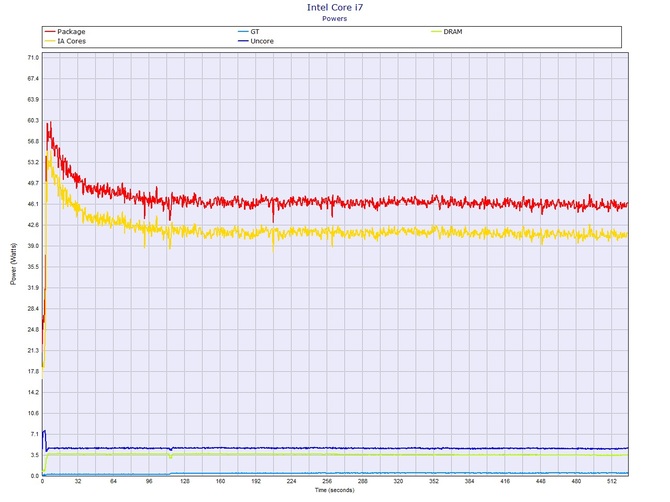
Task: Click the DRAM legend entry
Action: tap(447, 32)
